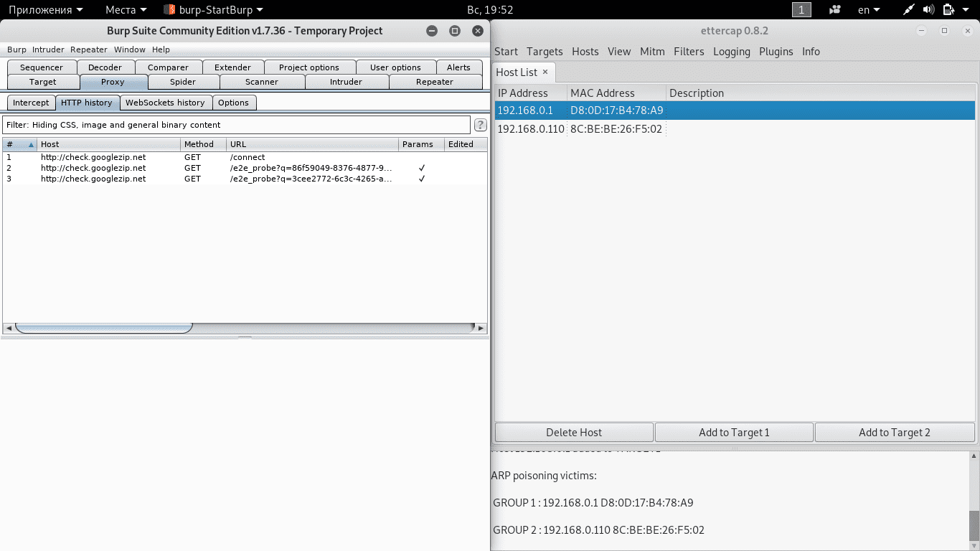Open the burp-StartBurp application menu
Screen dimensions: 980x551
213,10
